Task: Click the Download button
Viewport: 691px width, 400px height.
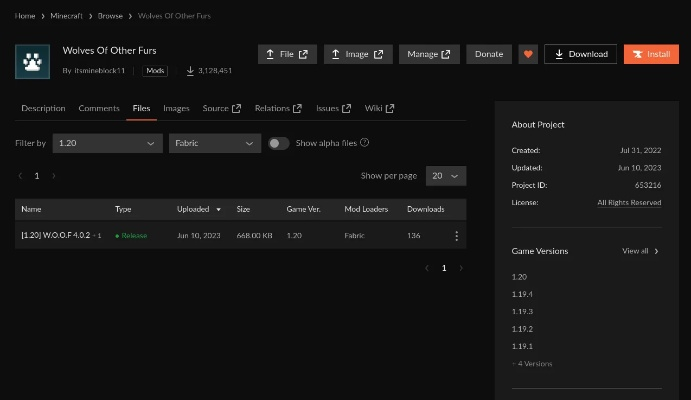Action: point(580,54)
